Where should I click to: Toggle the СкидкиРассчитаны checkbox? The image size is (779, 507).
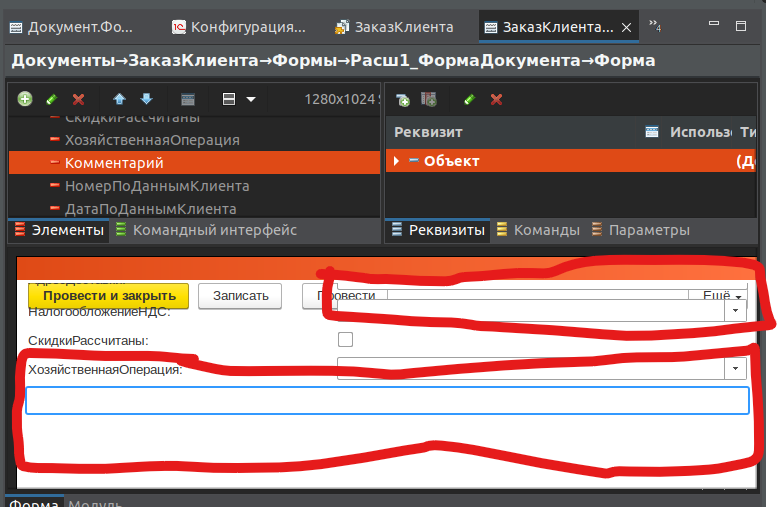[x=345, y=340]
